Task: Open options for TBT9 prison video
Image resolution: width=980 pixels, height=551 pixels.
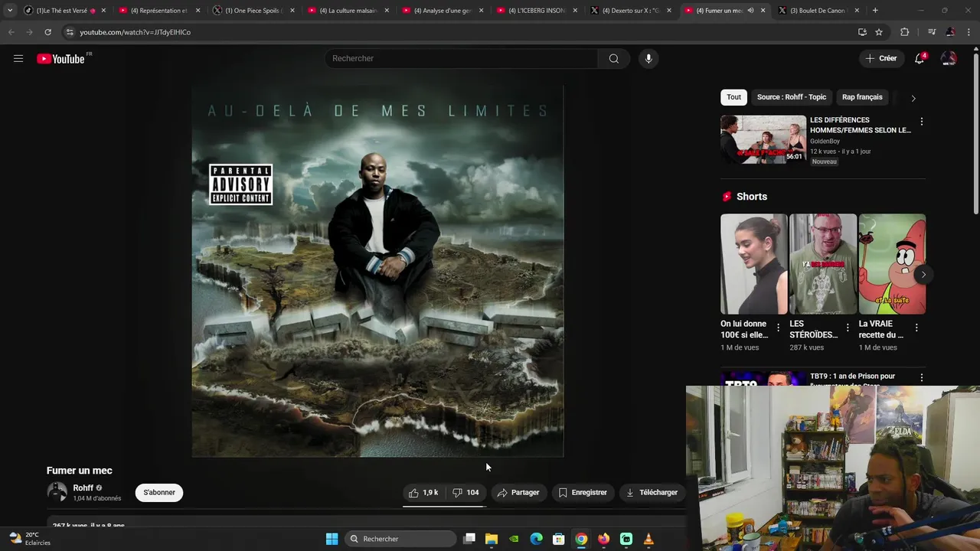Action: pos(921,377)
